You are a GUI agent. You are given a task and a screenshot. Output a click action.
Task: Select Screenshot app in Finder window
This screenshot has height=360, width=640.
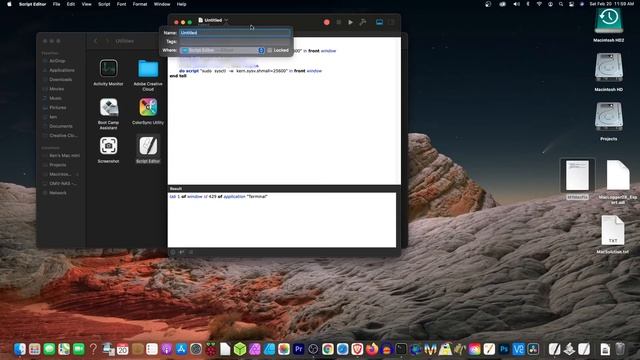(x=108, y=150)
